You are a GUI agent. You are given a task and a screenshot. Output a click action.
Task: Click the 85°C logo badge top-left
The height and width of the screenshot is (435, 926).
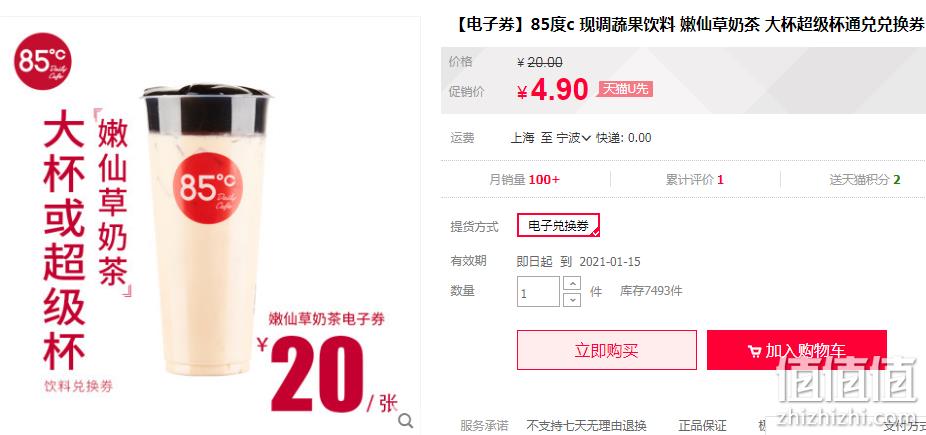[43, 61]
